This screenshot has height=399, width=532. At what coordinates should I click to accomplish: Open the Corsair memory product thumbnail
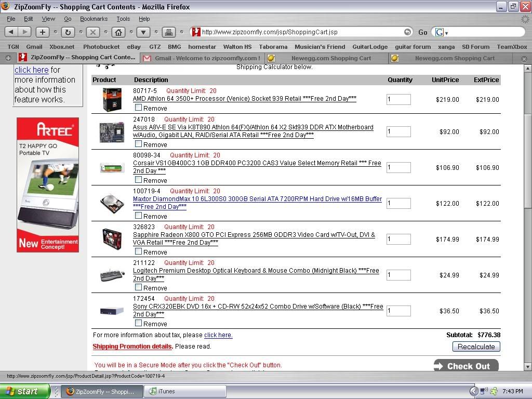[x=112, y=168]
